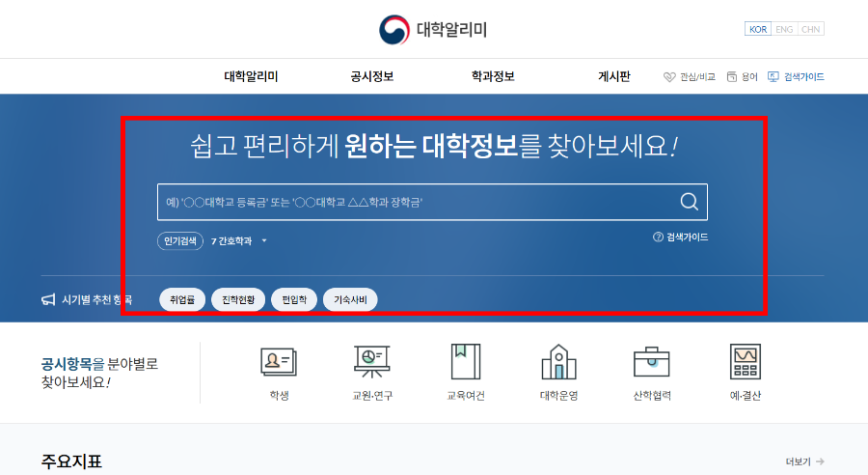
Task: Click the 검색가이드 monitor icon in top menu
Action: (x=773, y=76)
